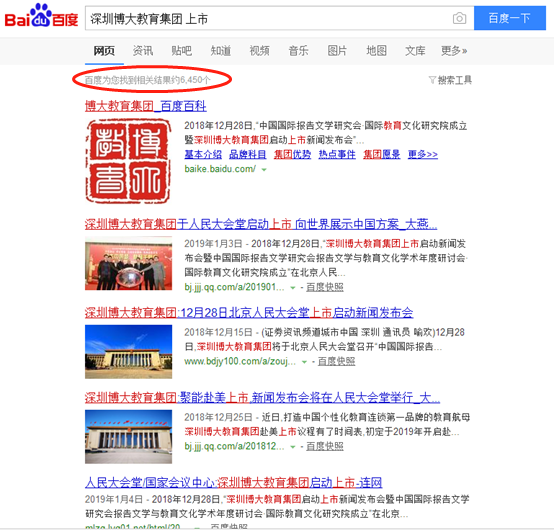The width and height of the screenshot is (554, 530).
Task: Click the camera image search icon
Action: pos(459,18)
